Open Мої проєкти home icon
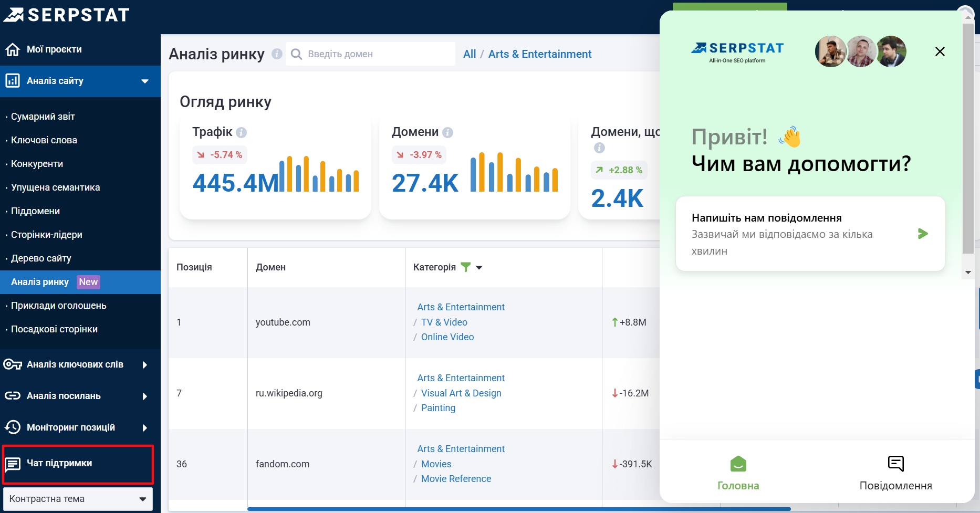 tap(13, 49)
